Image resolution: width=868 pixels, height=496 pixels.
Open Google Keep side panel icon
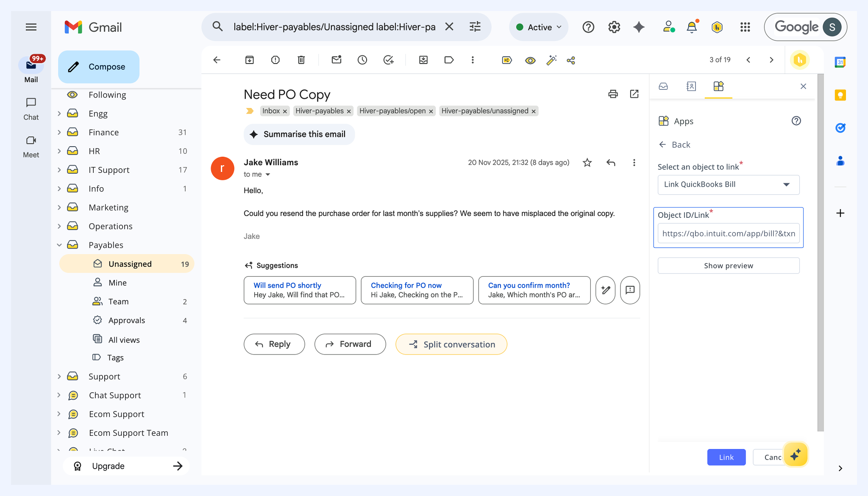(x=840, y=95)
